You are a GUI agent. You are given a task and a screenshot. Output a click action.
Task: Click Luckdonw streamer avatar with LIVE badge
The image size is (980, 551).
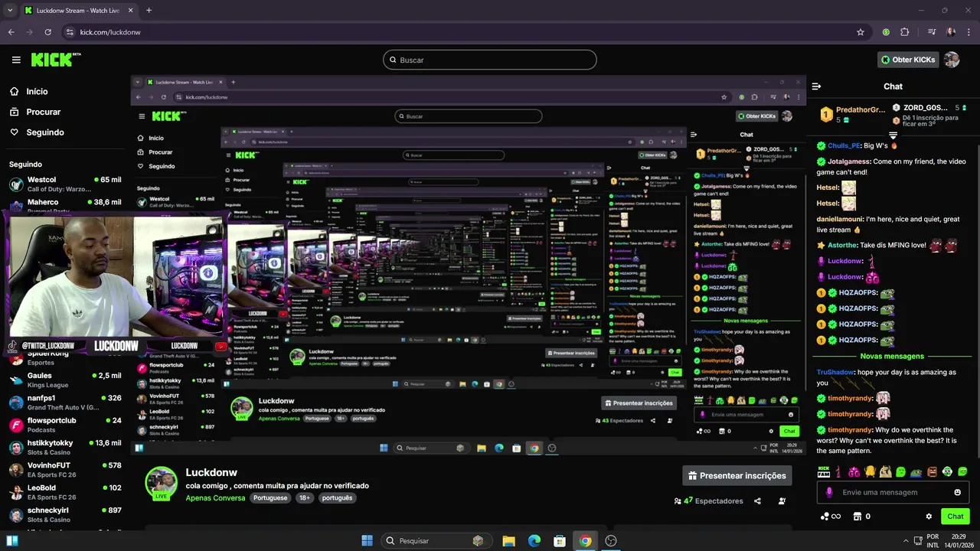pyautogui.click(x=162, y=483)
